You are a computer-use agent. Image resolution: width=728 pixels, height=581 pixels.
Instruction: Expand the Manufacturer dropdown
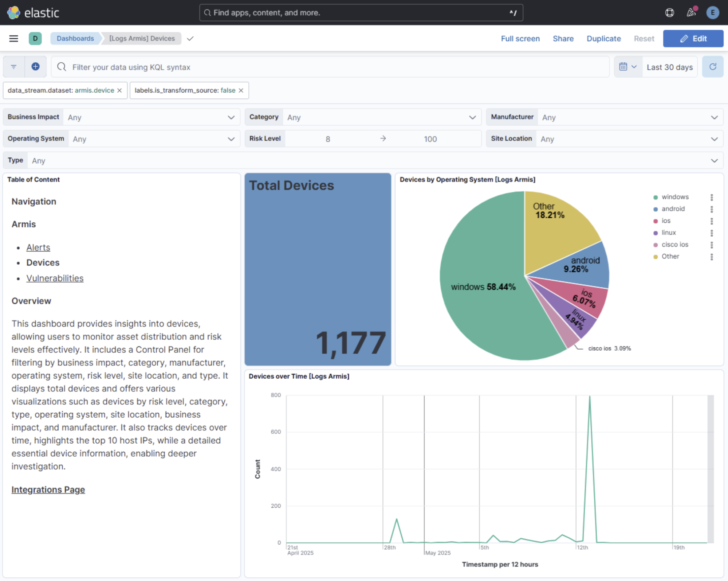click(714, 117)
